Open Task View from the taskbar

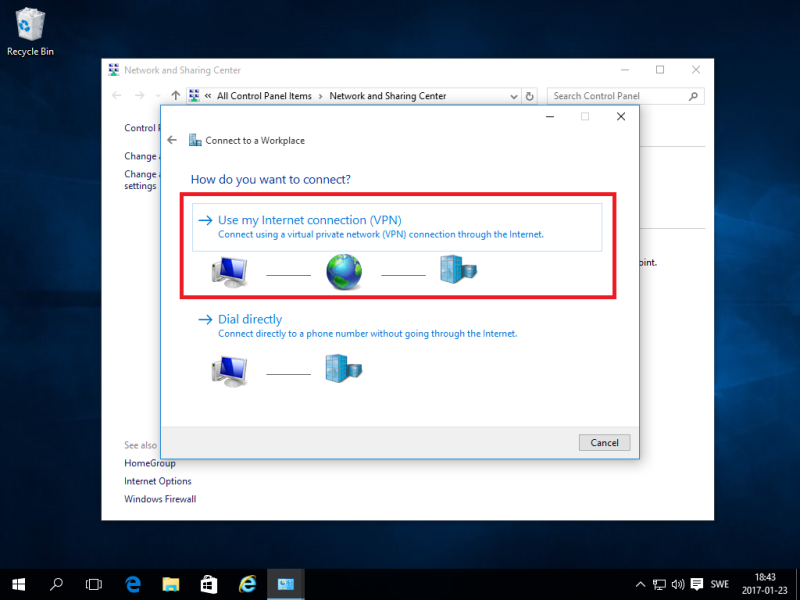coord(94,584)
